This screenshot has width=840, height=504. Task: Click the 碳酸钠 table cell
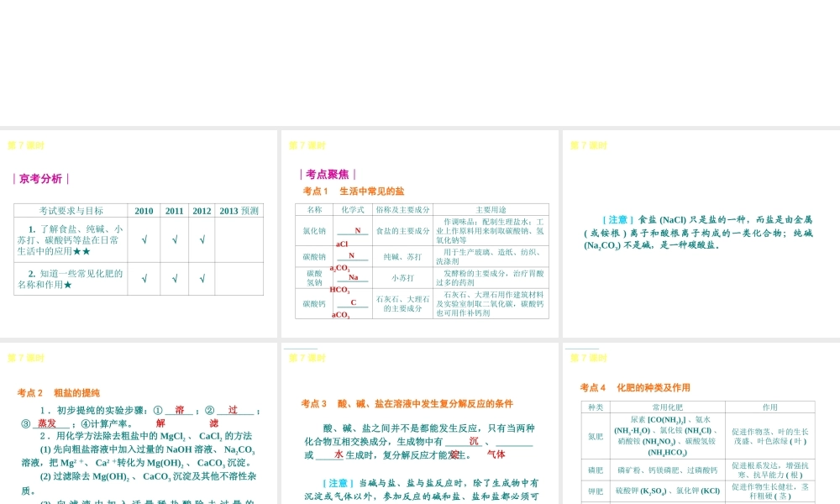314,256
